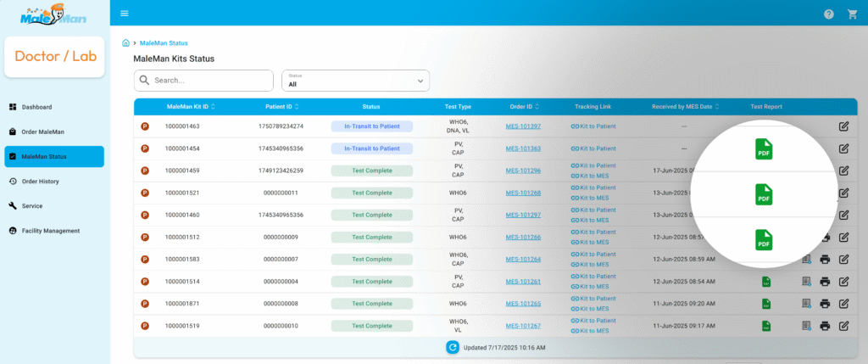The image size is (868, 364).
Task: Open small PDF report for kit 1000001514
Action: pyautogui.click(x=766, y=282)
